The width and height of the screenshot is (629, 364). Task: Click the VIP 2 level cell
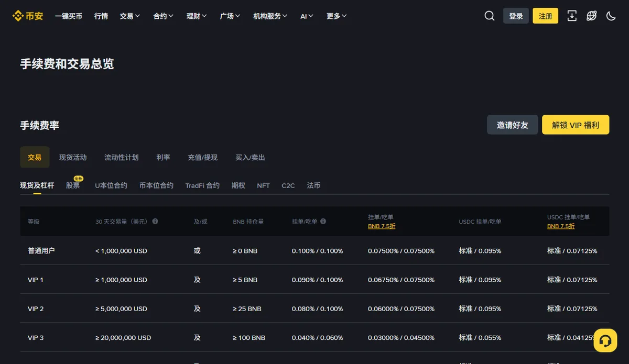tap(36, 308)
